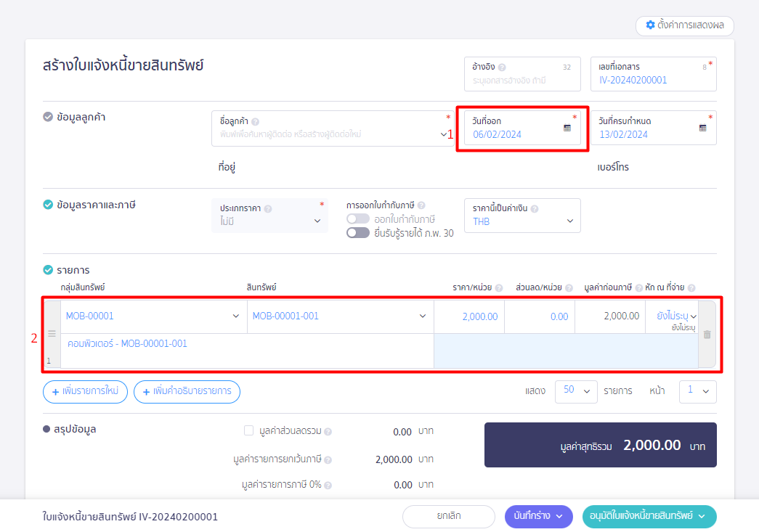Click the unit price 2,000.00 field
The width and height of the screenshot is (759, 532).
469,316
